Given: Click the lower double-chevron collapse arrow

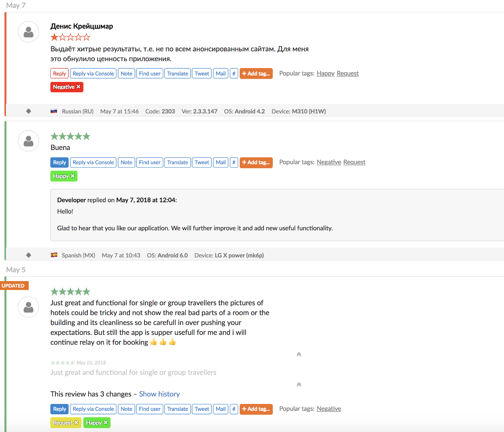Looking at the screenshot, I should (x=299, y=384).
